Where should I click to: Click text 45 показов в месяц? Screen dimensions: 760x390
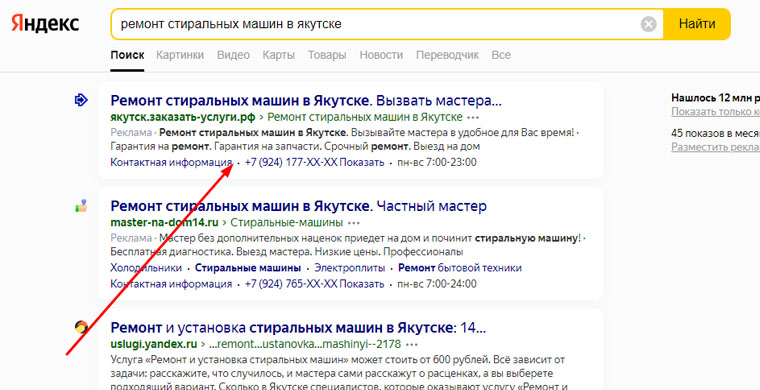pos(715,133)
